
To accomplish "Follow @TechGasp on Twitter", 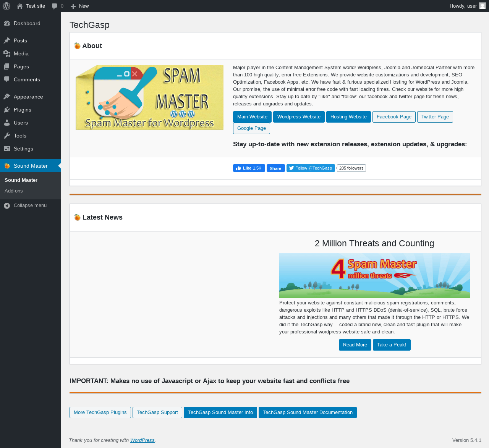I will pyautogui.click(x=311, y=168).
